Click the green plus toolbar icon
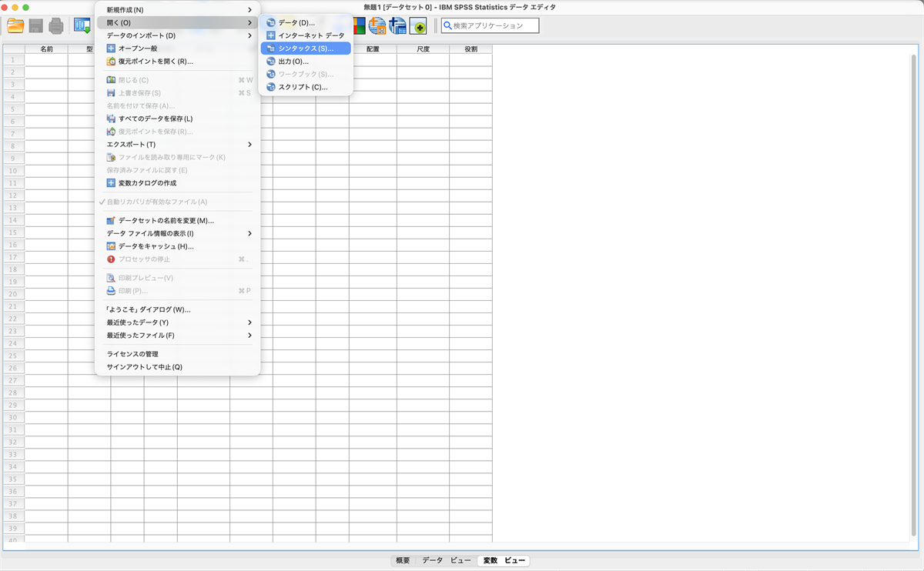Viewport: 924px width, 571px height. [x=419, y=26]
